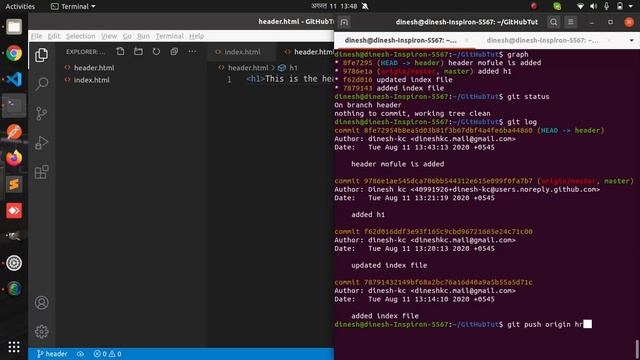The height and width of the screenshot is (360, 640).
Task: Open index.html in the Explorer tree
Action: tap(91, 80)
